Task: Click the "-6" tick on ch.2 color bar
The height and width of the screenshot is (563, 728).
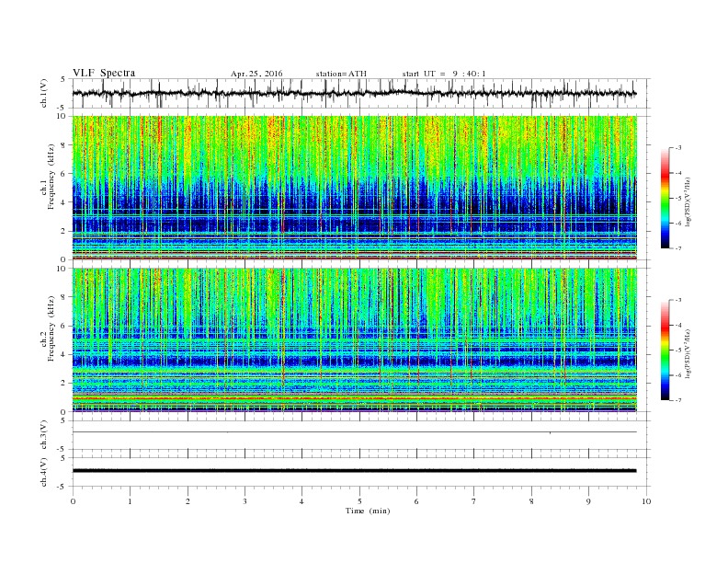Action: [x=678, y=375]
